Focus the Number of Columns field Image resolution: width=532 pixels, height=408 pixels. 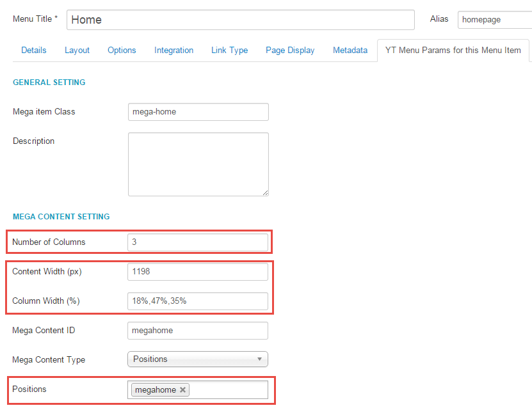point(198,242)
